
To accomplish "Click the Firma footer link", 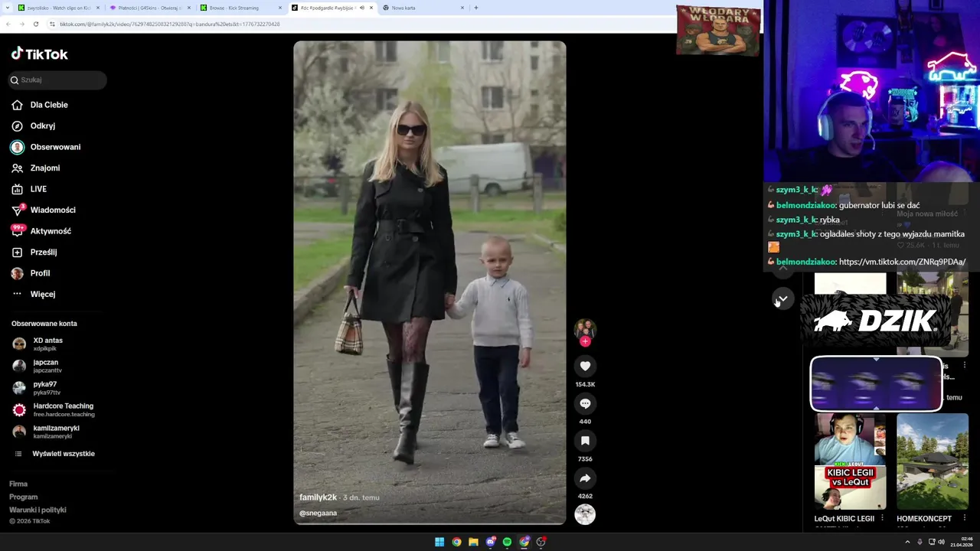I will coord(18,484).
